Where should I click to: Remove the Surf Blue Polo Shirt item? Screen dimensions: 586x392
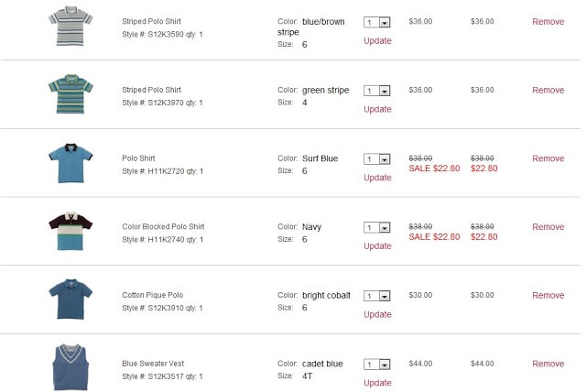(548, 158)
